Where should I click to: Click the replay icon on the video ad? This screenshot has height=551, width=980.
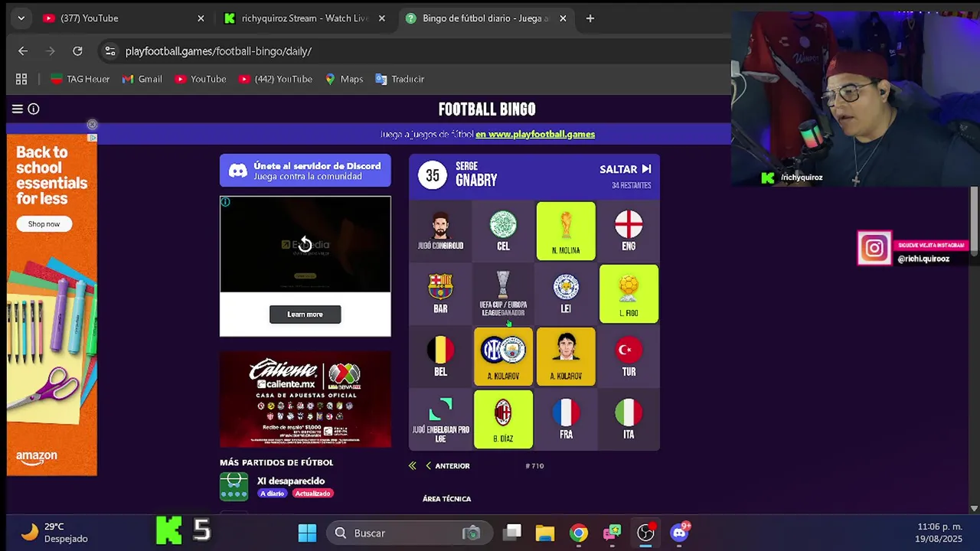tap(305, 244)
